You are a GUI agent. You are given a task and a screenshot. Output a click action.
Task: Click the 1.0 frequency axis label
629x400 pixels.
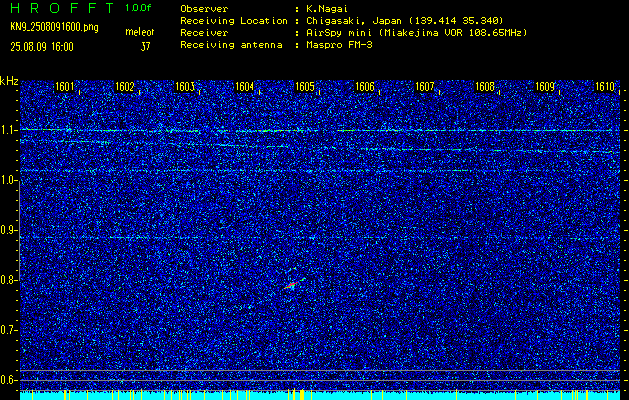point(8,181)
